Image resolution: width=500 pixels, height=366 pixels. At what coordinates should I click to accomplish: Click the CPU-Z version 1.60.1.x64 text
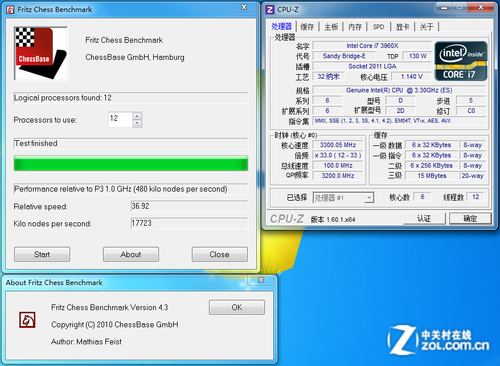pos(333,219)
